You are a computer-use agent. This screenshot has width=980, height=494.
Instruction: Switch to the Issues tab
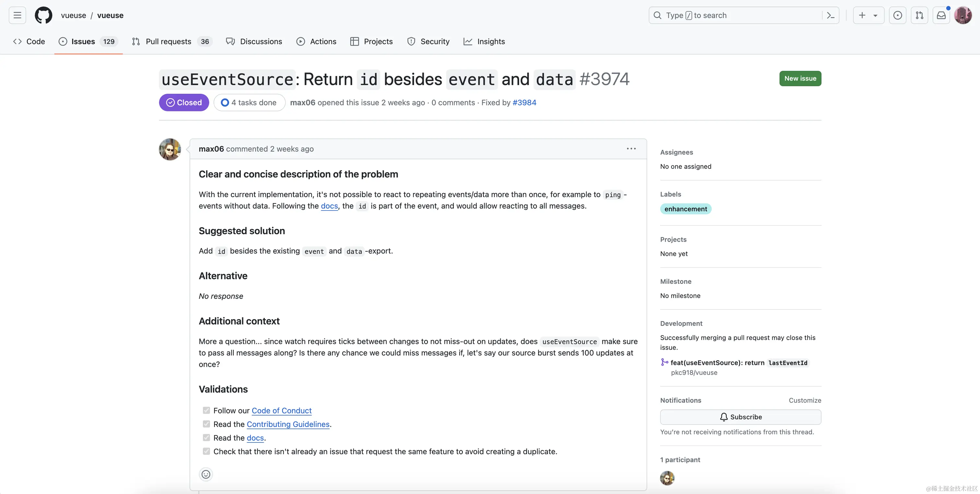pos(88,41)
